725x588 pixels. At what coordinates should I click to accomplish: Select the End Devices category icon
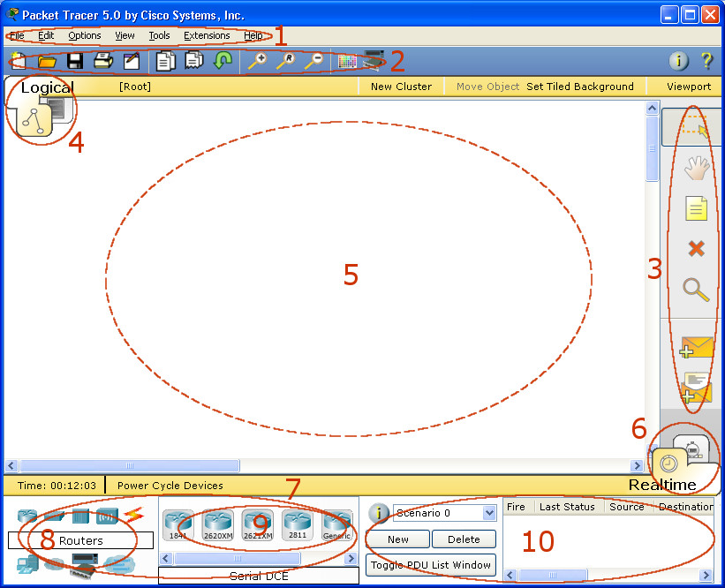(x=27, y=564)
